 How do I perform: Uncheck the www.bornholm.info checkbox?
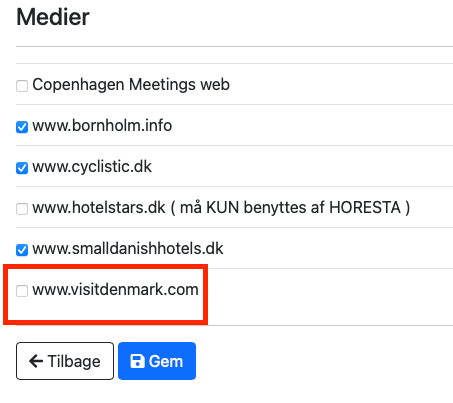[22, 127]
